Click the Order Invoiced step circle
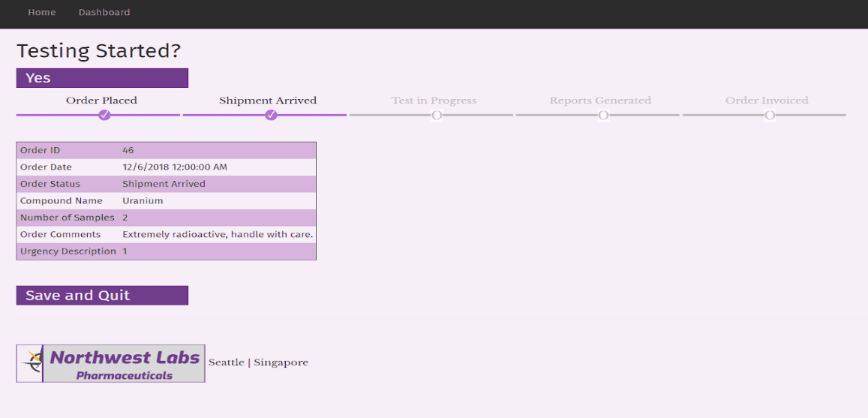 [x=770, y=115]
